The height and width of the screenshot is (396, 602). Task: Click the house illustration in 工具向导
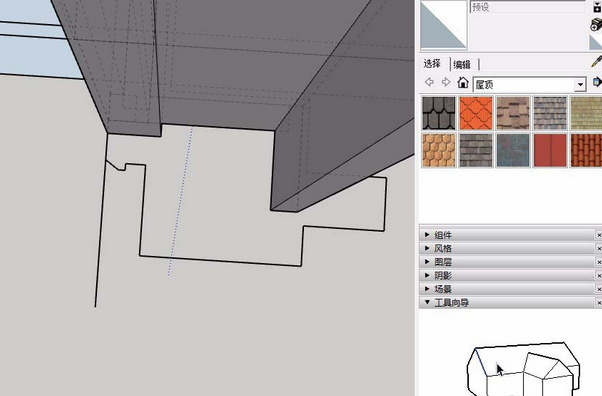(x=523, y=369)
